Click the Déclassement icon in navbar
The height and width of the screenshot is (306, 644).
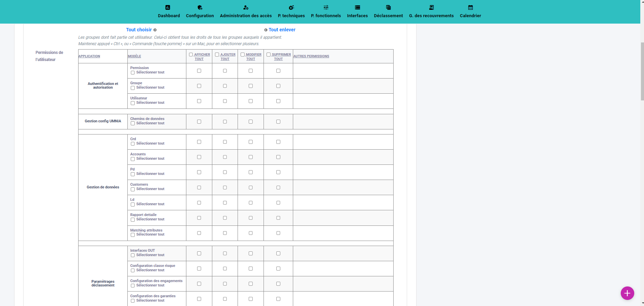[388, 7]
